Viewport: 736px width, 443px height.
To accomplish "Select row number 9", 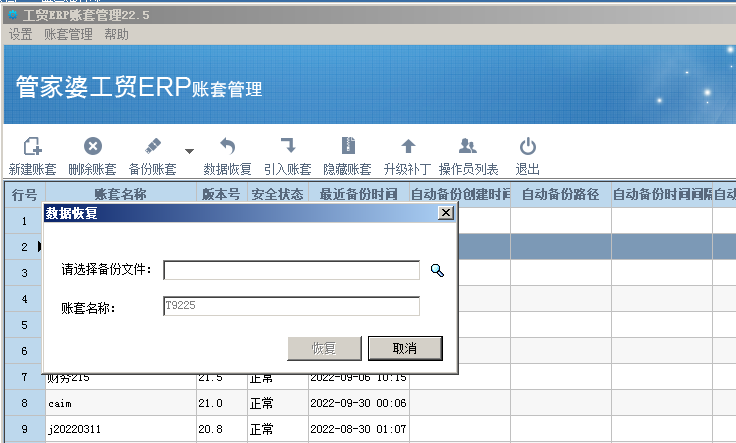I will [25, 429].
